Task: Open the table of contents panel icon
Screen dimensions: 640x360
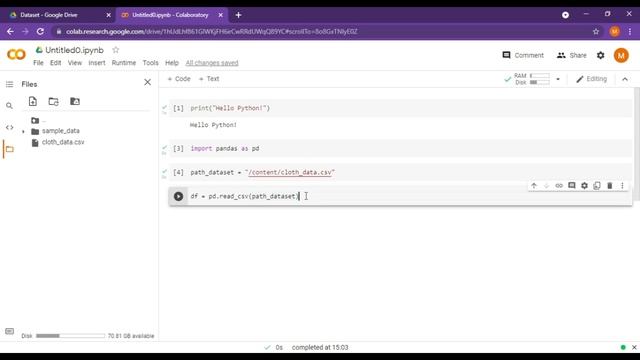Action: point(9,84)
